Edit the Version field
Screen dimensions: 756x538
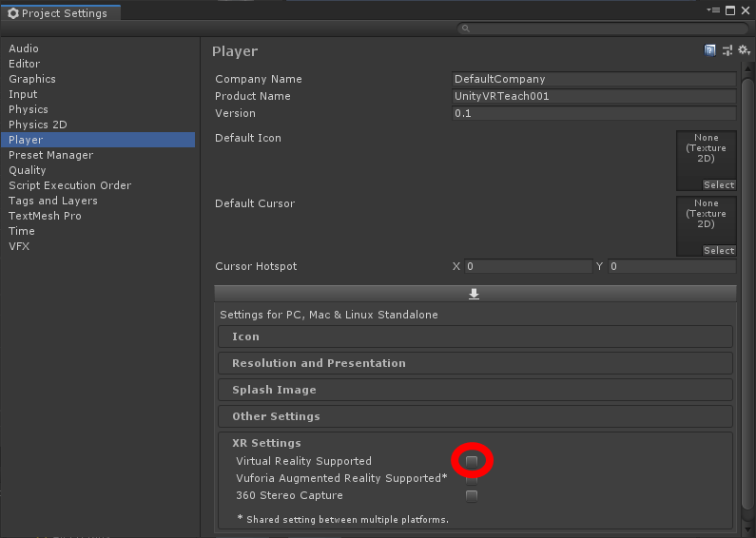coord(594,113)
